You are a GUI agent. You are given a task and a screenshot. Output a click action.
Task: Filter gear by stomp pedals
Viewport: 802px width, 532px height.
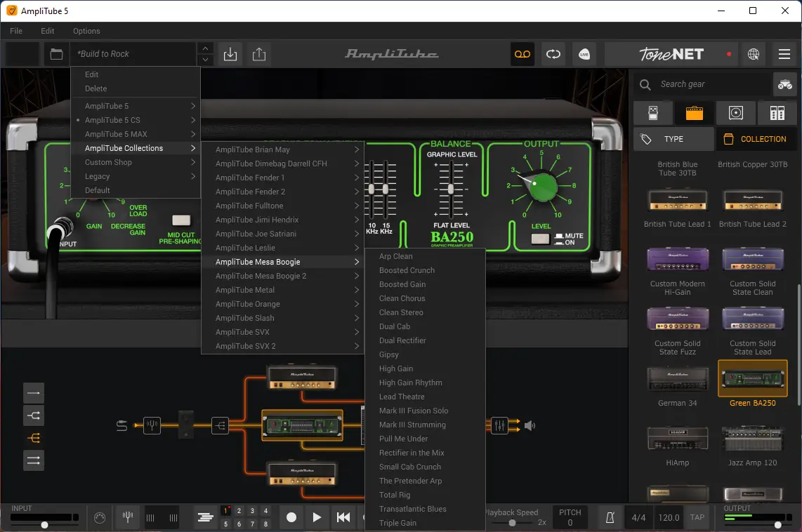click(x=652, y=112)
